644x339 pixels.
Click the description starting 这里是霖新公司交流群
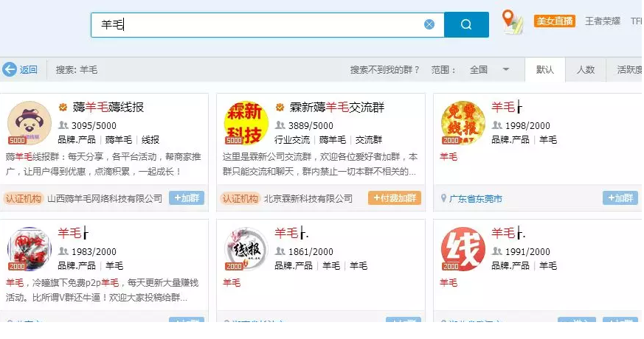(320, 164)
